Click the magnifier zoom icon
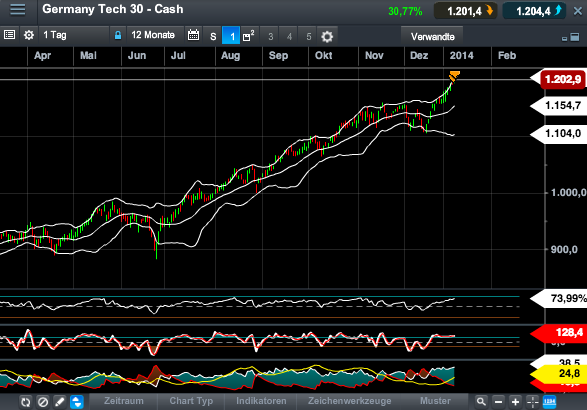This screenshot has height=410, width=587. [x=481, y=402]
